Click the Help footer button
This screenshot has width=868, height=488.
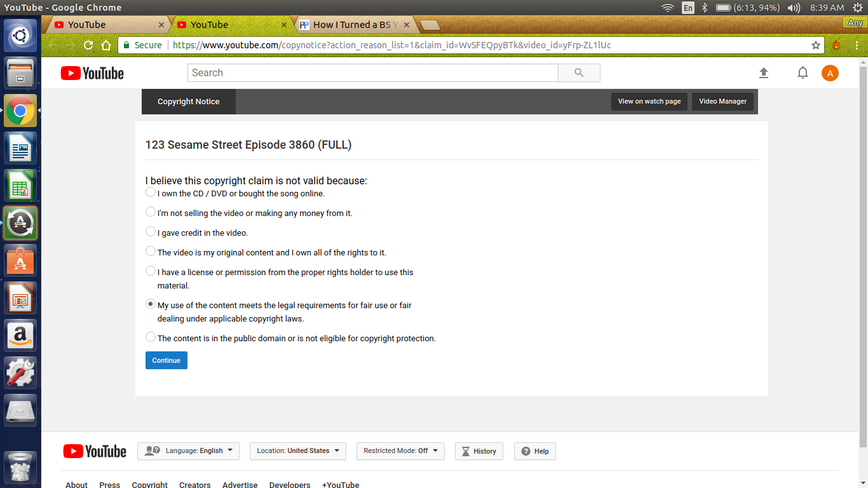[535, 451]
